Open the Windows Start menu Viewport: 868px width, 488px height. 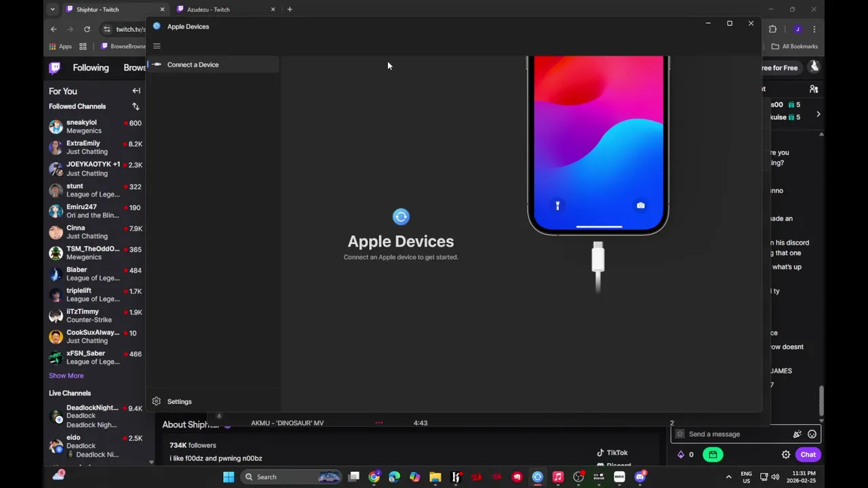click(229, 476)
